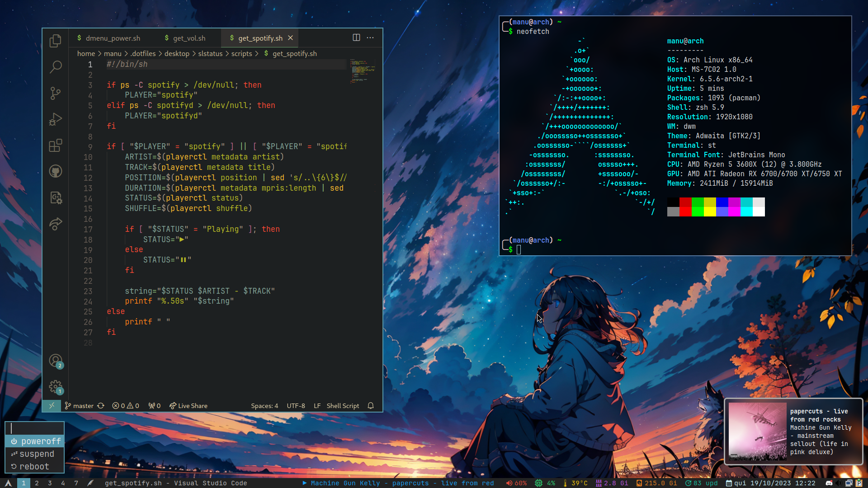Click the Accounts icon in activity bar
This screenshot has width=868, height=488.
click(55, 361)
